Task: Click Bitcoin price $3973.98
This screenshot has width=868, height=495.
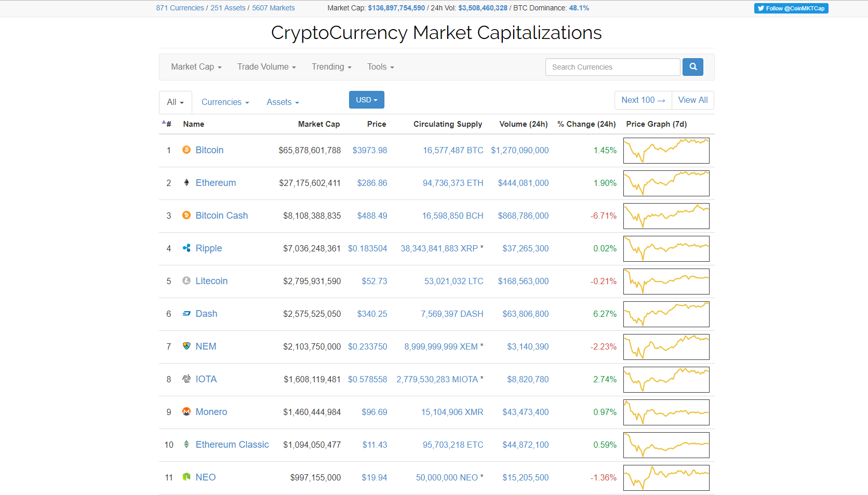Action: coord(370,151)
